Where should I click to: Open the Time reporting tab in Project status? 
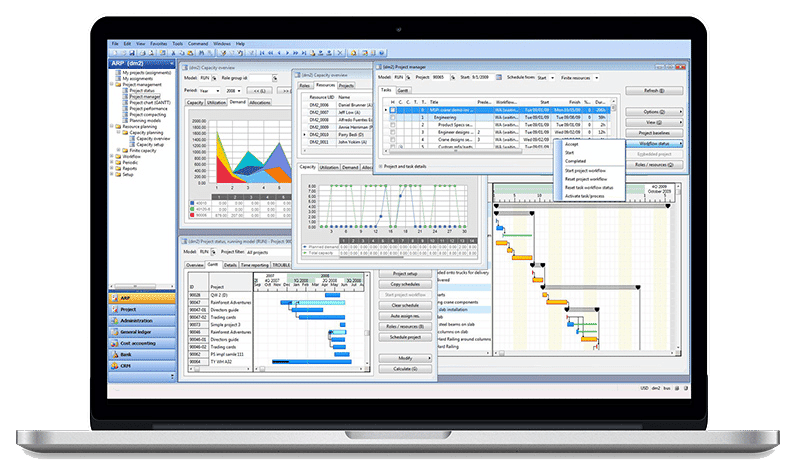point(255,265)
